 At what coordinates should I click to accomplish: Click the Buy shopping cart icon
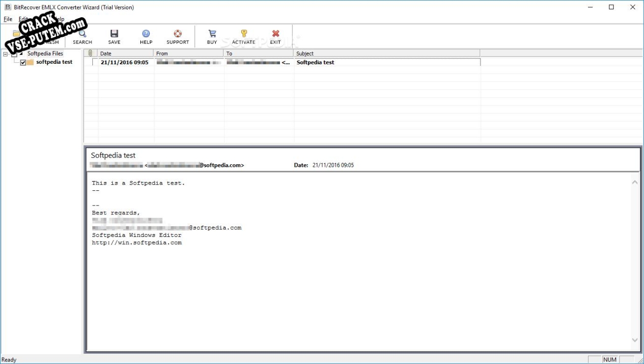(x=212, y=34)
